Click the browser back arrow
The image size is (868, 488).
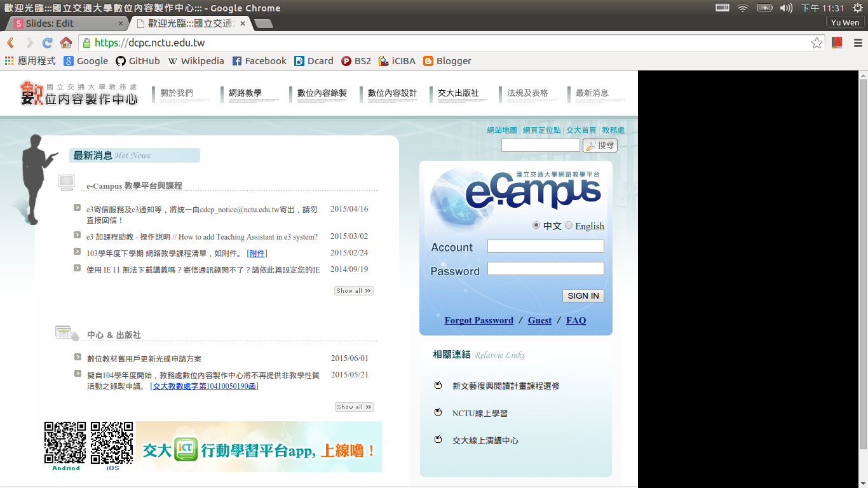point(10,43)
